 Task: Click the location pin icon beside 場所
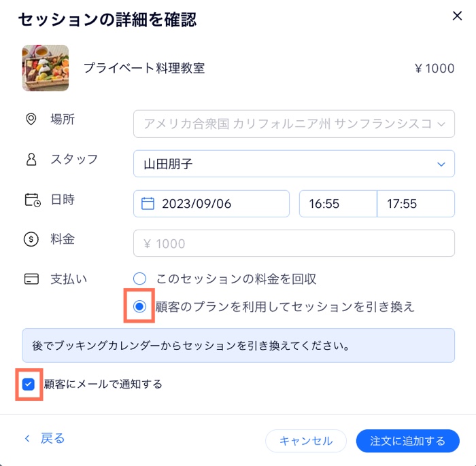31,119
